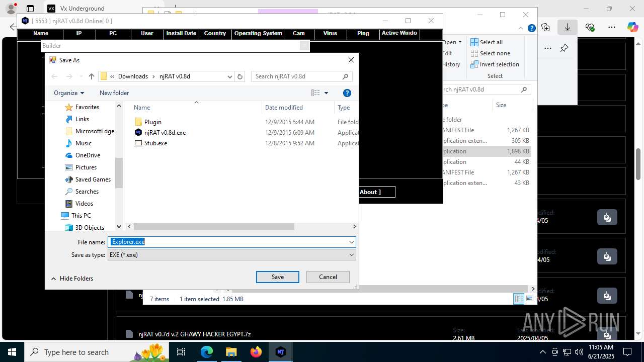The image size is (644, 362).
Task: Edit the File name field Explorer.exe
Action: click(227, 242)
